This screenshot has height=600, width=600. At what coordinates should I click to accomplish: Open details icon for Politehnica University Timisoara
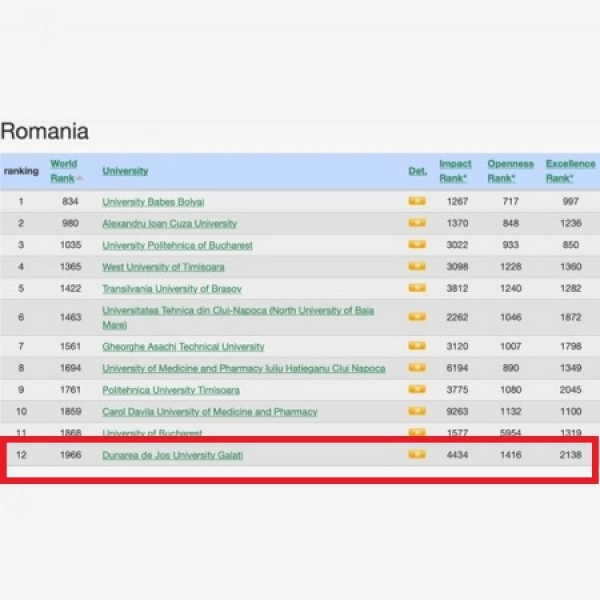417,390
